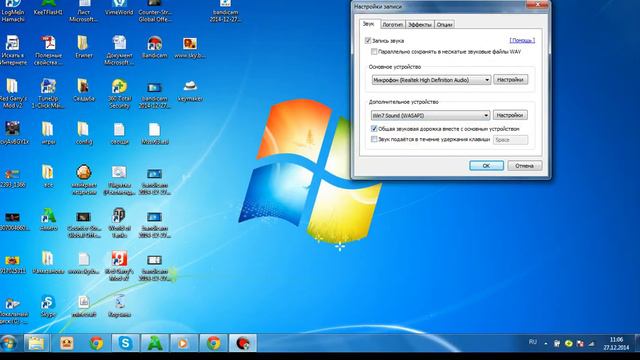Enable Звук подаётся в течение удержания клавиши

coord(374,140)
